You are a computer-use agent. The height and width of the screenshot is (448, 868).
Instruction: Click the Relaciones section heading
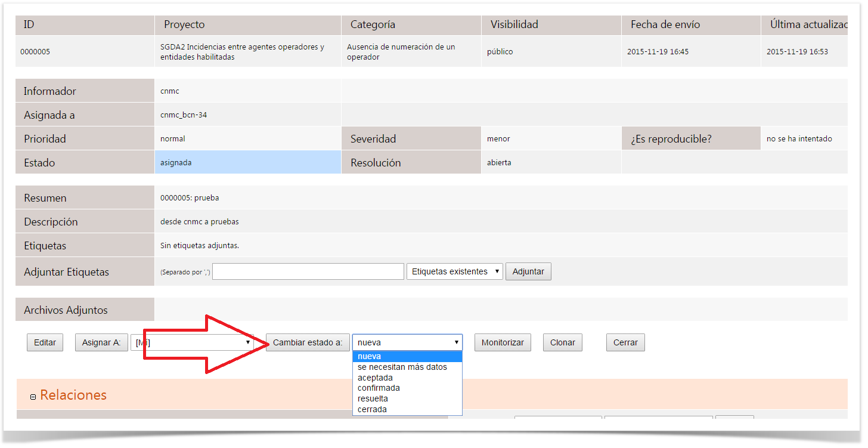(x=73, y=395)
